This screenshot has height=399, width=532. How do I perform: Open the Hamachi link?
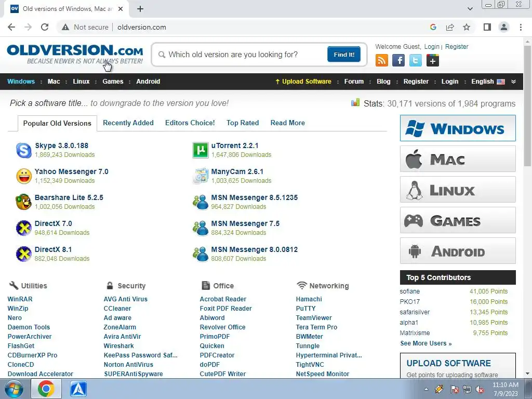click(x=309, y=299)
